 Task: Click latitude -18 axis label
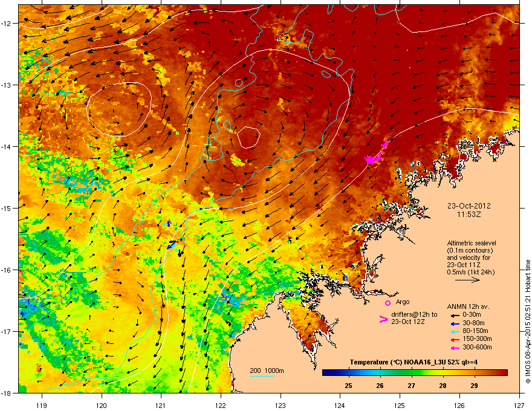(6, 393)
